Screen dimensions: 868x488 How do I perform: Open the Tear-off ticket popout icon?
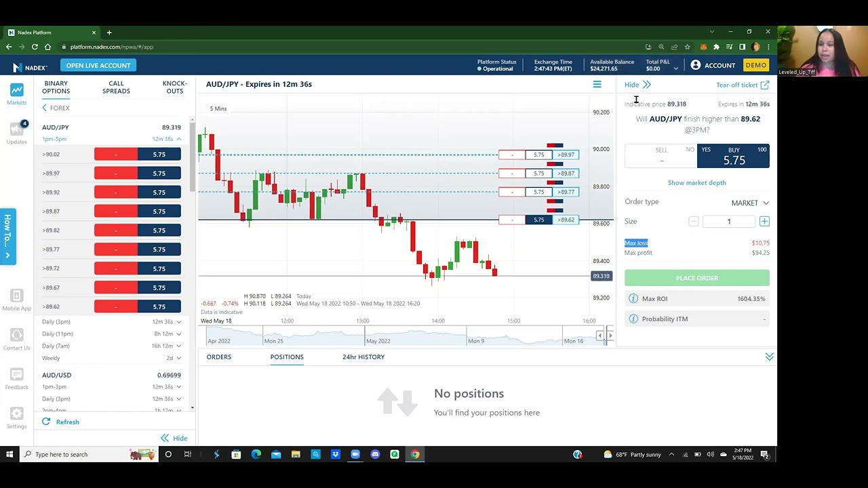pyautogui.click(x=765, y=85)
